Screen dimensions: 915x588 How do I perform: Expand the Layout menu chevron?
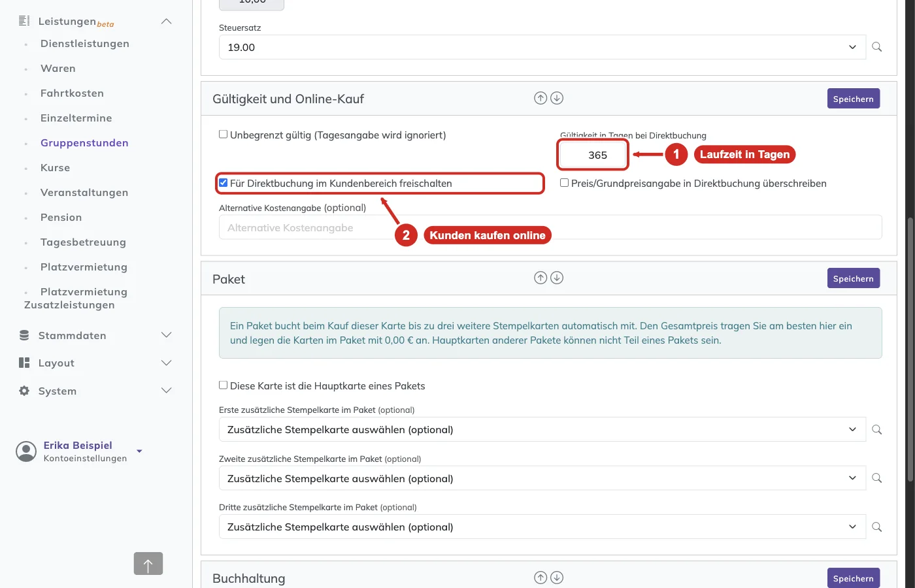tap(167, 363)
